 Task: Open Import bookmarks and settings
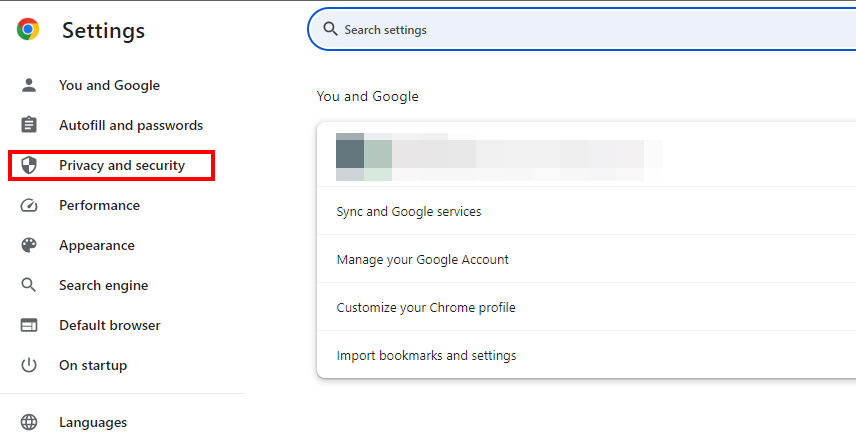586,355
